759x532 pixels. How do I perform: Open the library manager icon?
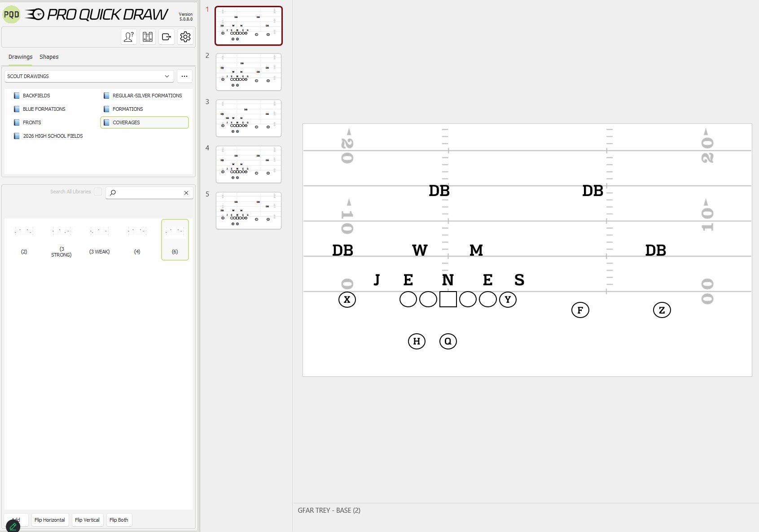[x=148, y=37]
